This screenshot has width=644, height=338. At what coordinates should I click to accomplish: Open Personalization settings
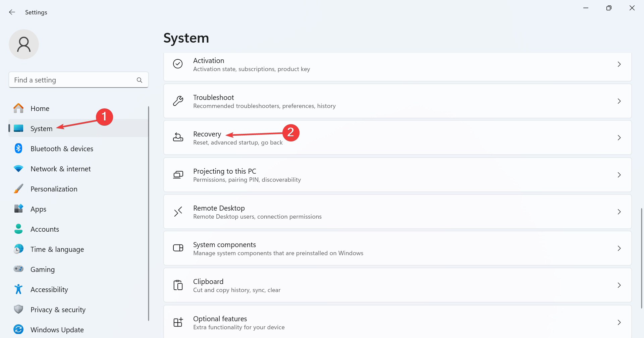tap(78, 189)
